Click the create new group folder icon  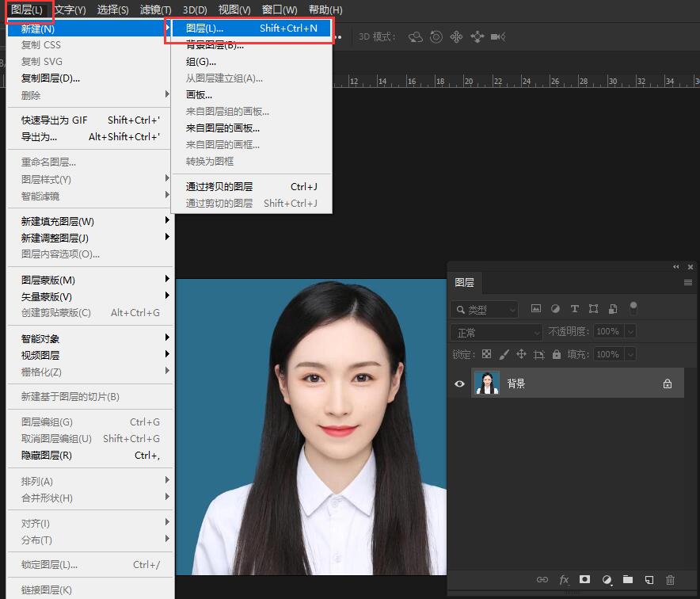click(x=628, y=580)
